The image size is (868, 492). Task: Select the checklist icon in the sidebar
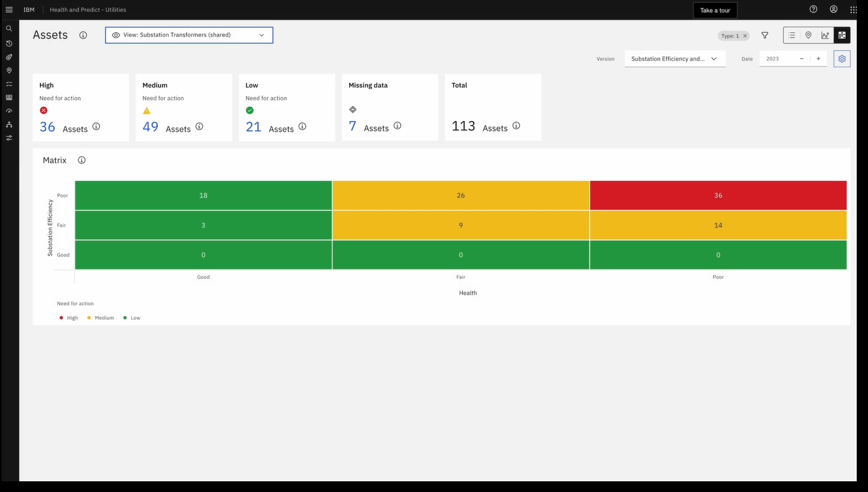click(9, 84)
